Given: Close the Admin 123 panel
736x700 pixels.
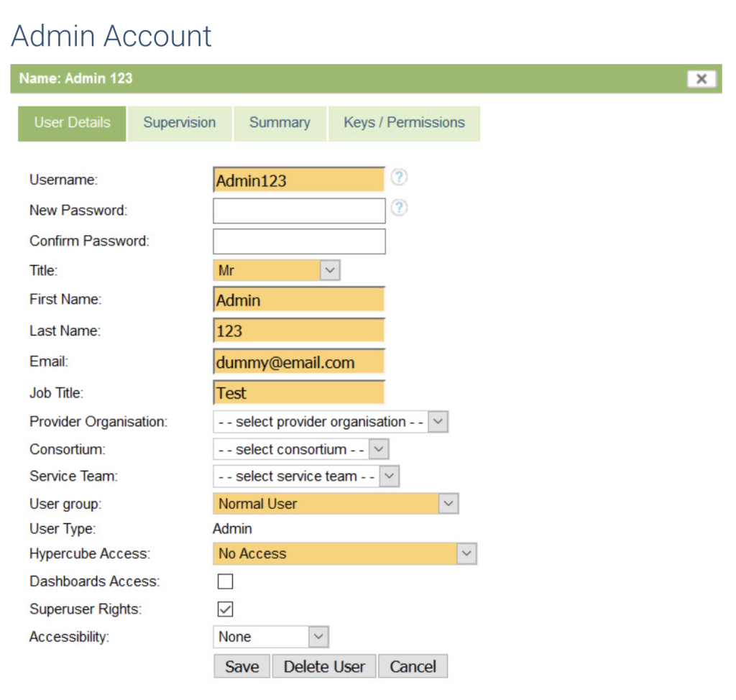Looking at the screenshot, I should pyautogui.click(x=701, y=79).
